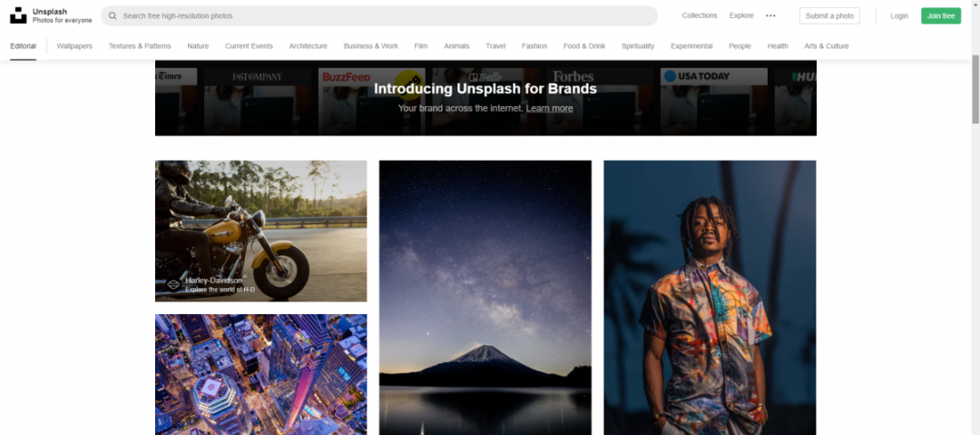The height and width of the screenshot is (435, 980).
Task: Click the Harley-Davidson sponsor logo icon
Action: tap(173, 285)
